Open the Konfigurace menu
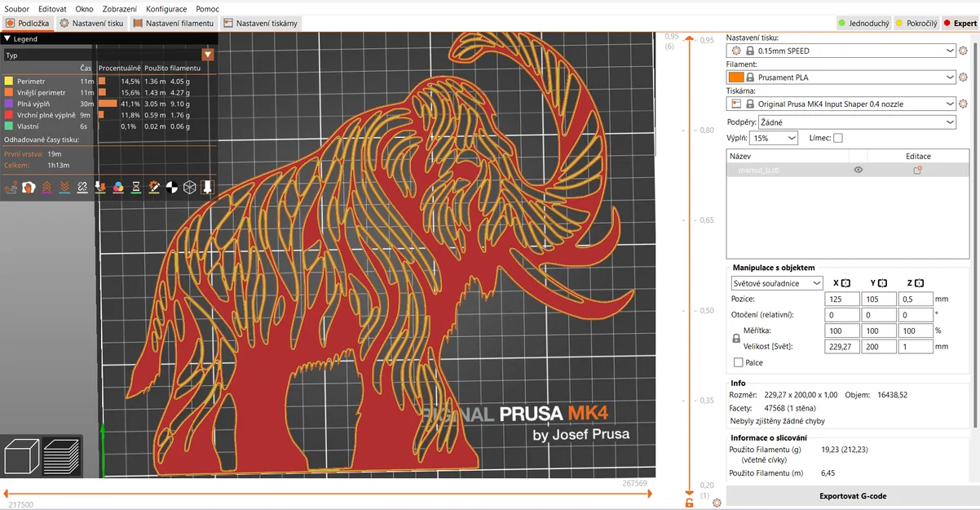Screen dimensions: 980x510 click(166, 9)
